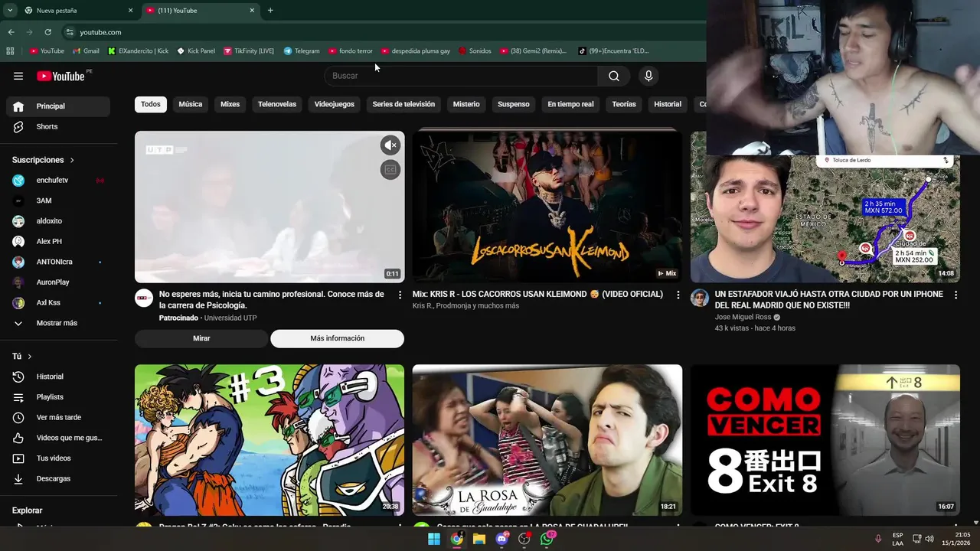Select the Series de televisión chip
The image size is (980, 551).
[x=403, y=104]
